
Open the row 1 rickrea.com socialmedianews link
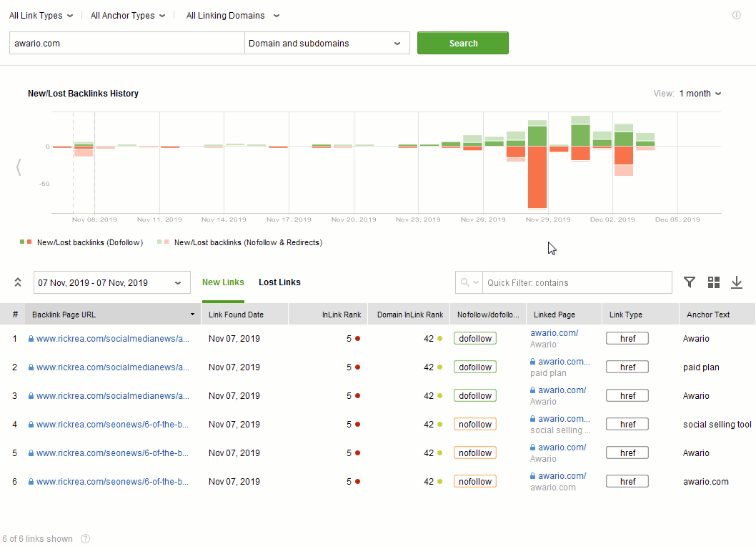113,339
